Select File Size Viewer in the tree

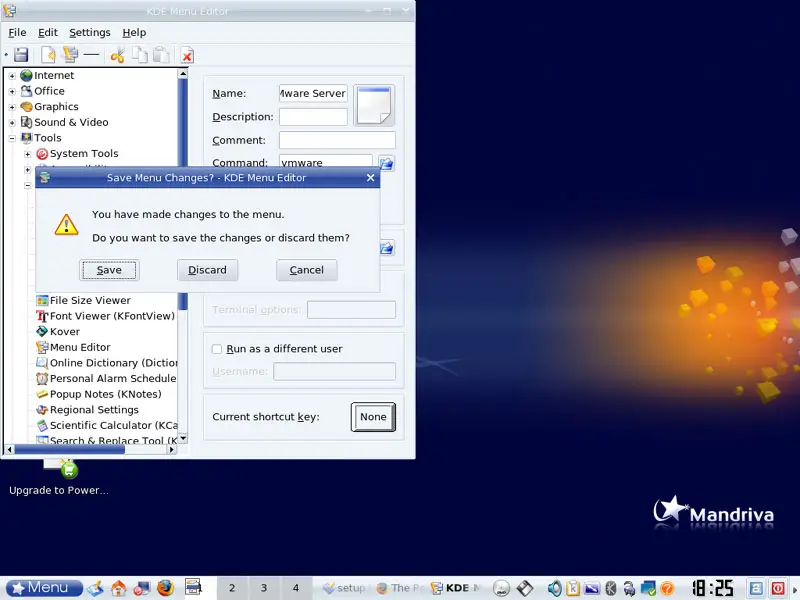tap(84, 301)
